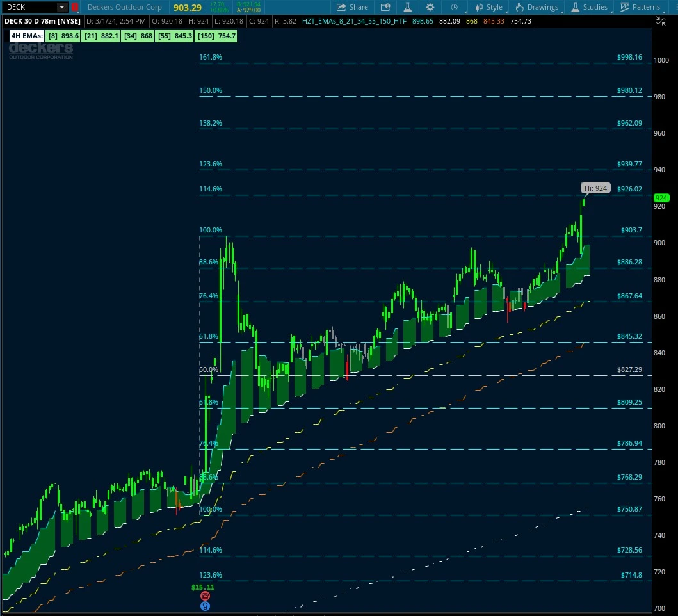Click the $845.32 Fibonacci price label
678x616 pixels.
[629, 336]
